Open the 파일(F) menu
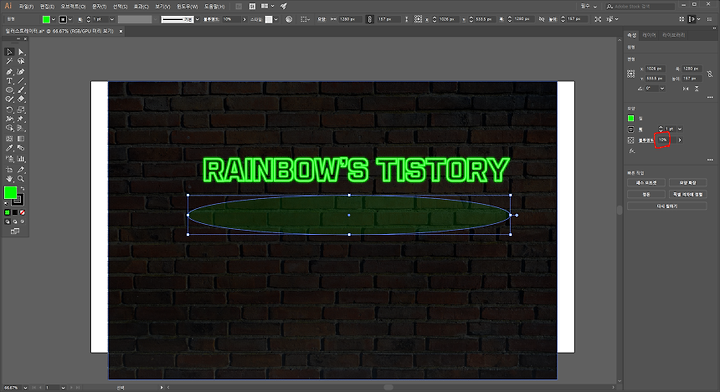Viewport: 720px width, 392px height. click(26, 6)
